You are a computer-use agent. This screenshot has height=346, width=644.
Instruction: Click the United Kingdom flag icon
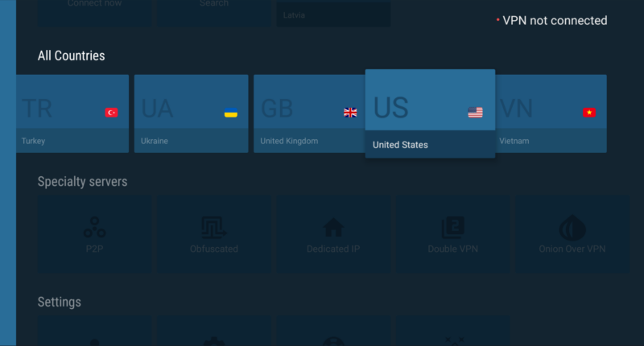pos(350,113)
